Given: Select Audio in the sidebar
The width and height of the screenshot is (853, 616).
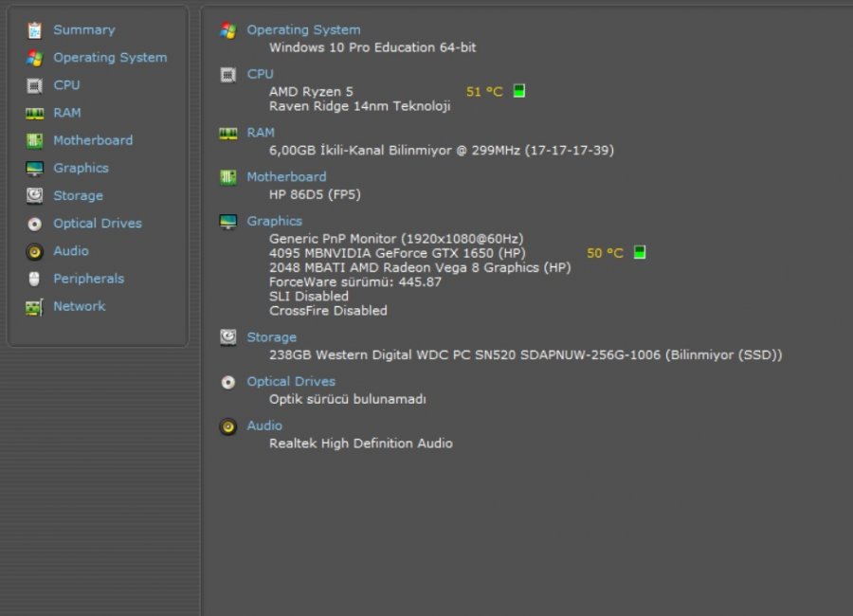Looking at the screenshot, I should pyautogui.click(x=71, y=251).
